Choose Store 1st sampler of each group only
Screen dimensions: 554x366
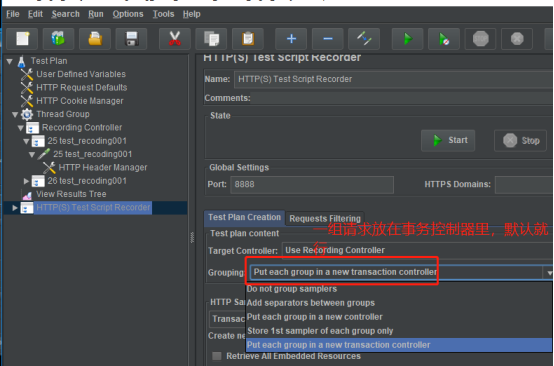[399, 331]
